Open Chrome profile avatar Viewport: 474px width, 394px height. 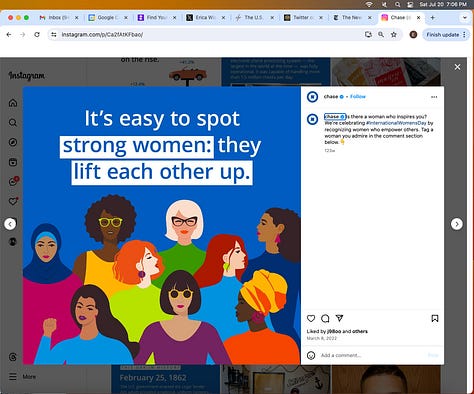(x=413, y=35)
